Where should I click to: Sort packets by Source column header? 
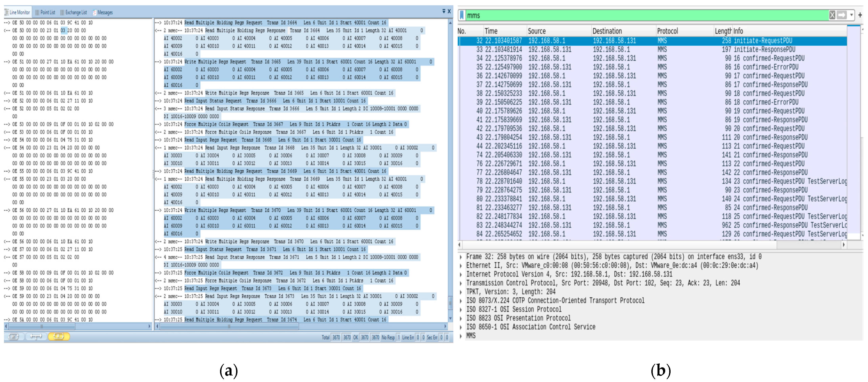pyautogui.click(x=536, y=31)
